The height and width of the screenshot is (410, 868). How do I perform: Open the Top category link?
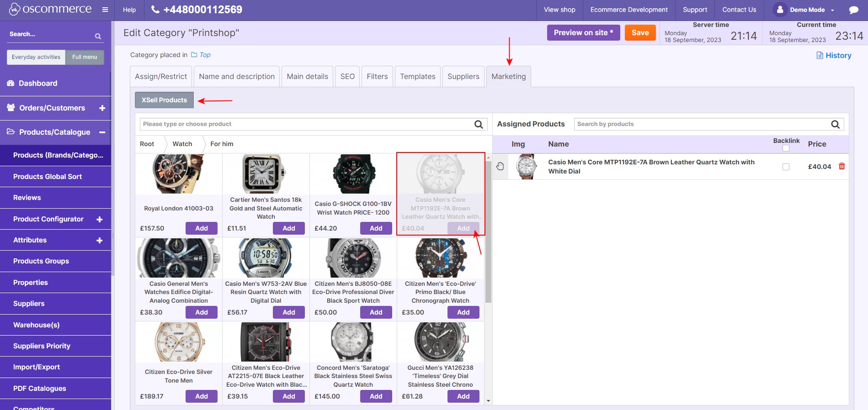point(205,55)
